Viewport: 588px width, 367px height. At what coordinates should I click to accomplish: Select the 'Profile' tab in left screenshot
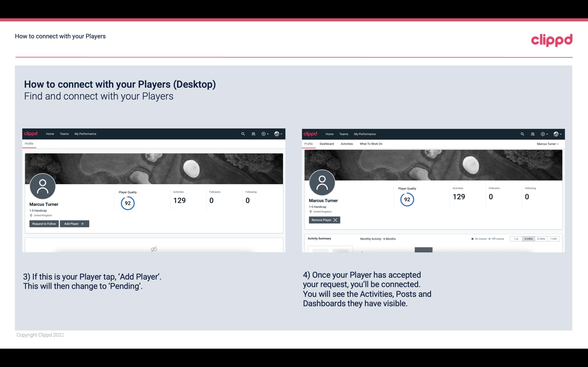pyautogui.click(x=29, y=144)
